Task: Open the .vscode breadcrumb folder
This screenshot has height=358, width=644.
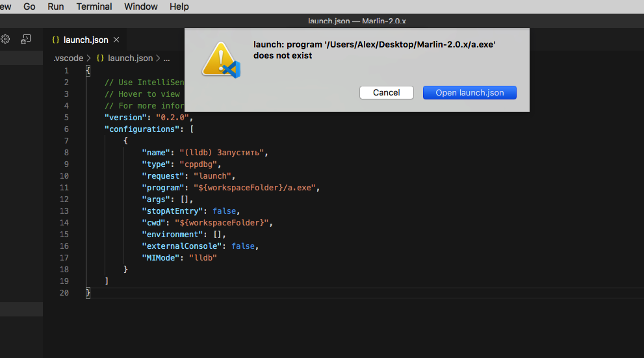Action: click(x=68, y=58)
